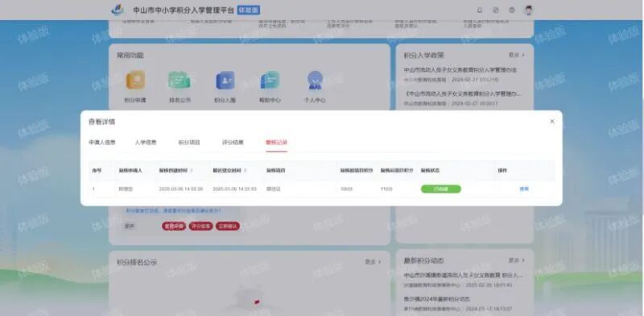Click the 复核申请人 column header

point(130,170)
